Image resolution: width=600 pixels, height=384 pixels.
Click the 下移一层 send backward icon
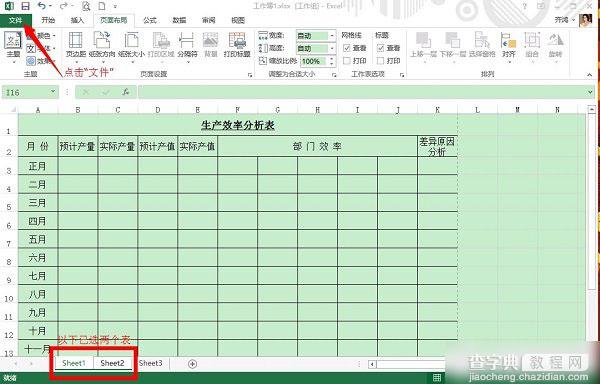pos(452,46)
